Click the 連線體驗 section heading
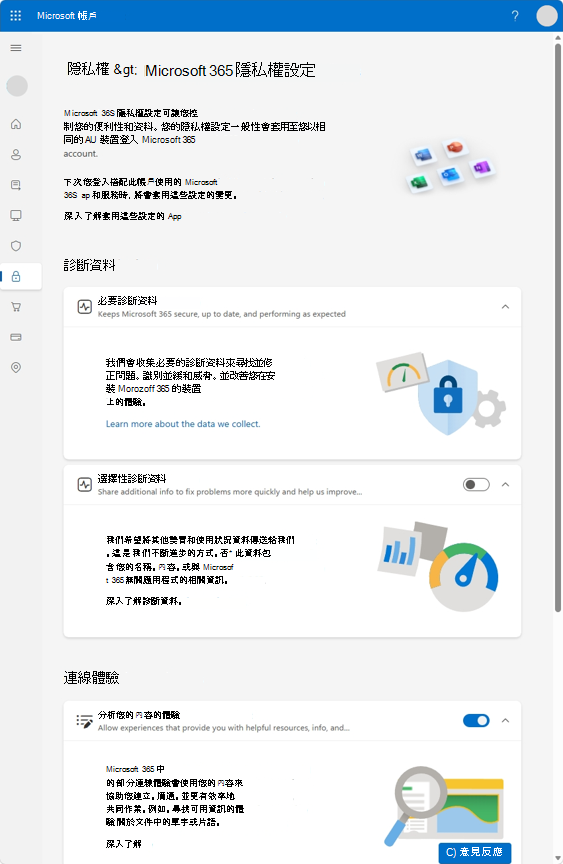The height and width of the screenshot is (864, 563). click(91, 678)
